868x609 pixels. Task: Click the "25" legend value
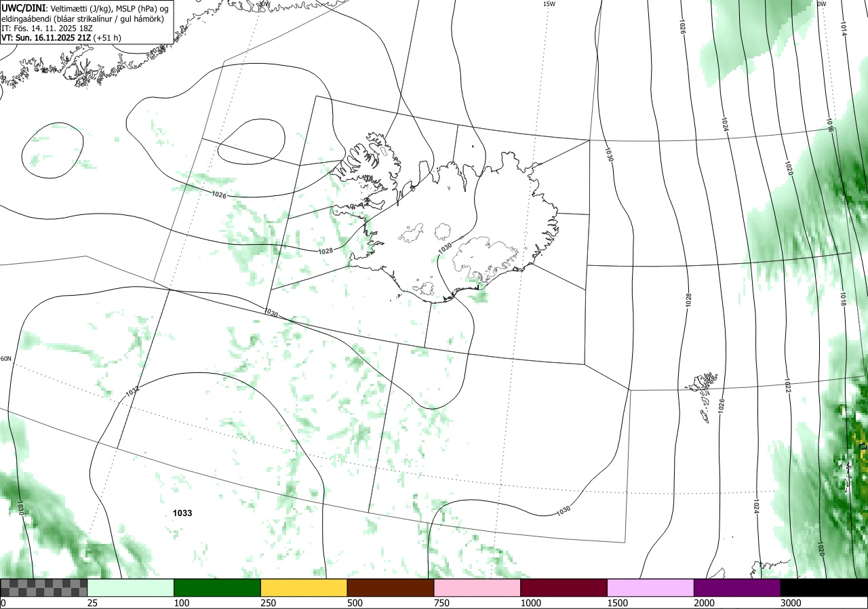point(92,603)
